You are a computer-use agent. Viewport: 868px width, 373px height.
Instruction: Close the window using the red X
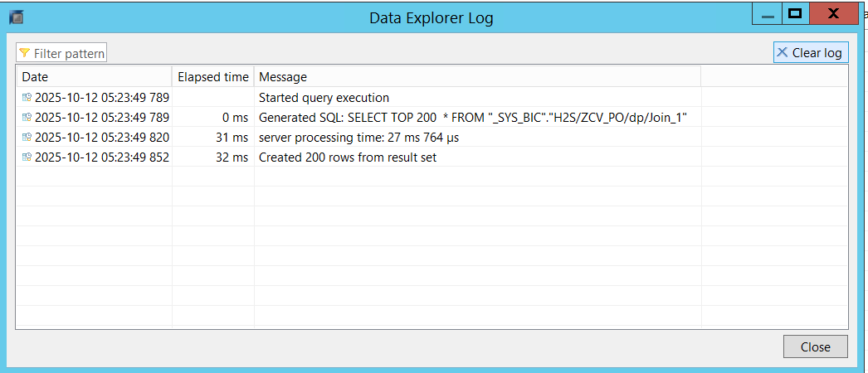click(x=833, y=14)
